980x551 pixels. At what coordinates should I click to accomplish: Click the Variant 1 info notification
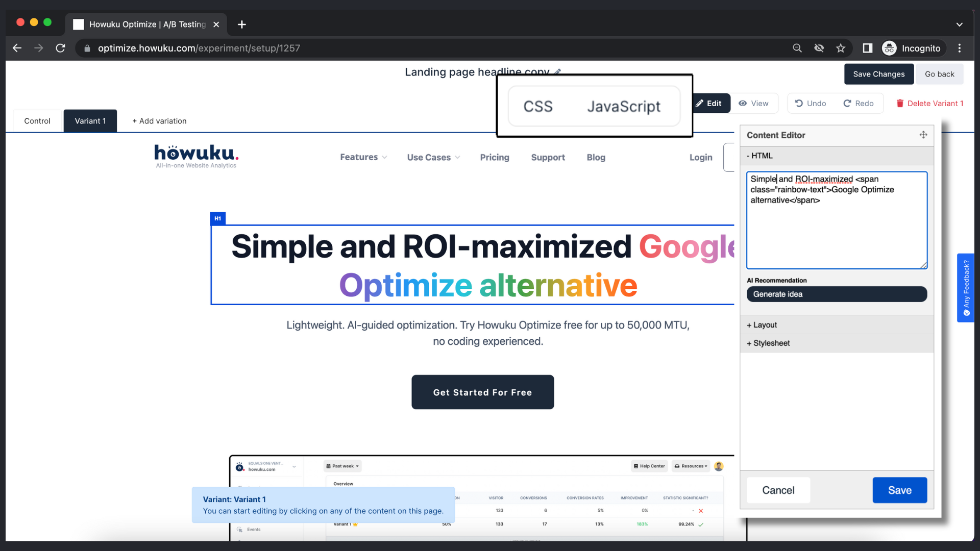(x=323, y=505)
